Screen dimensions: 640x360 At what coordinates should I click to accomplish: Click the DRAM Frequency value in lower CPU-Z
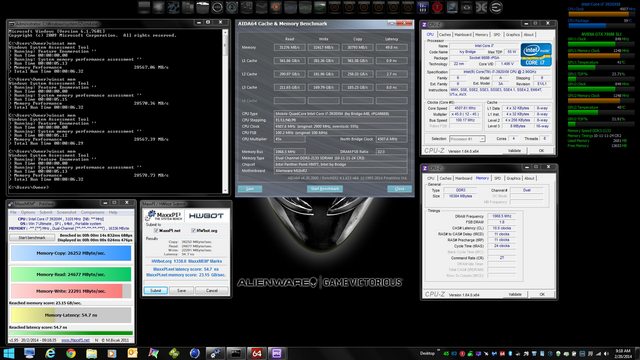pos(502,216)
